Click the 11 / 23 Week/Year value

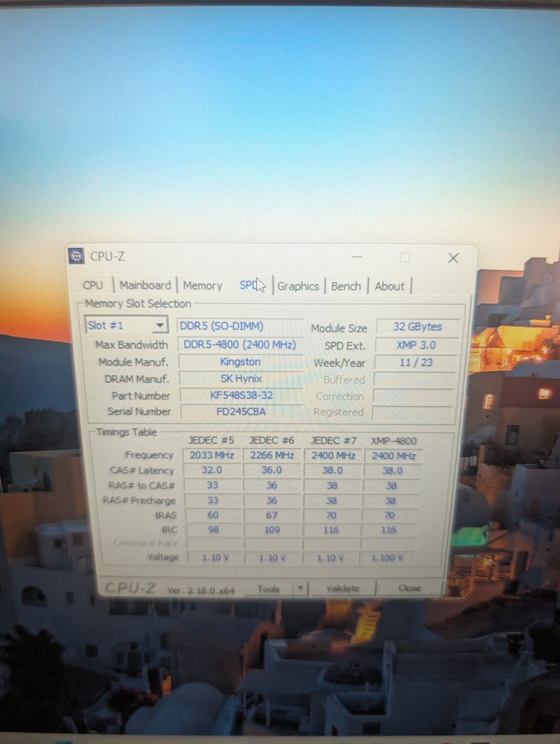[x=415, y=362]
